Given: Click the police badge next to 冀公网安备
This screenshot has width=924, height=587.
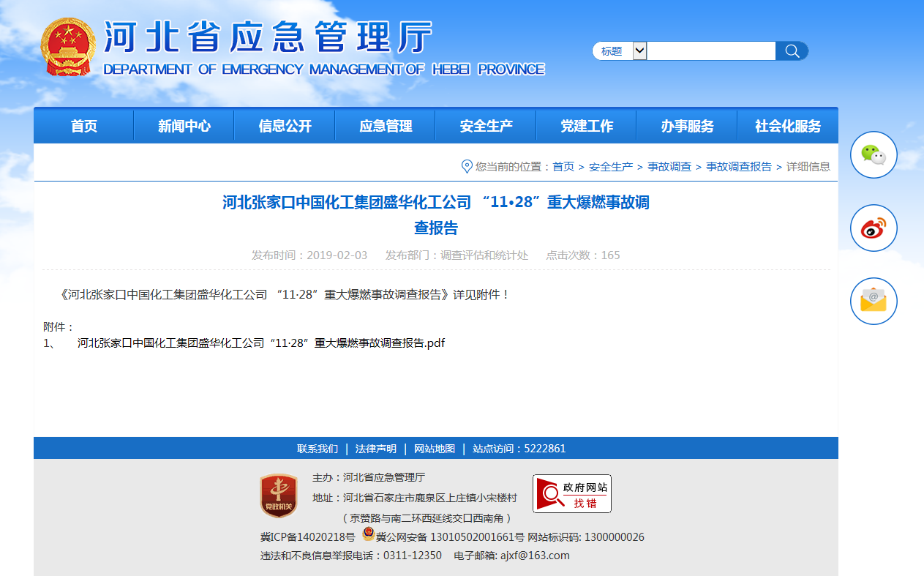Looking at the screenshot, I should (x=368, y=534).
